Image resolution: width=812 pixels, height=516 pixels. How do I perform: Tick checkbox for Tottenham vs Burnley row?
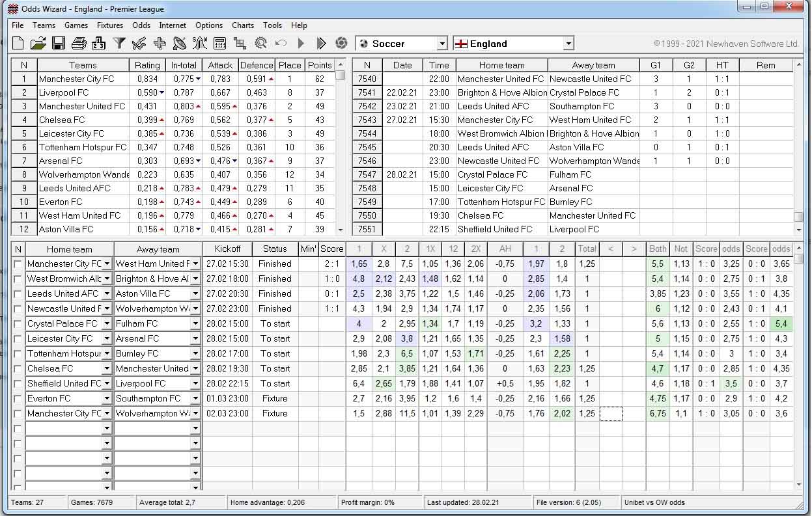18,354
